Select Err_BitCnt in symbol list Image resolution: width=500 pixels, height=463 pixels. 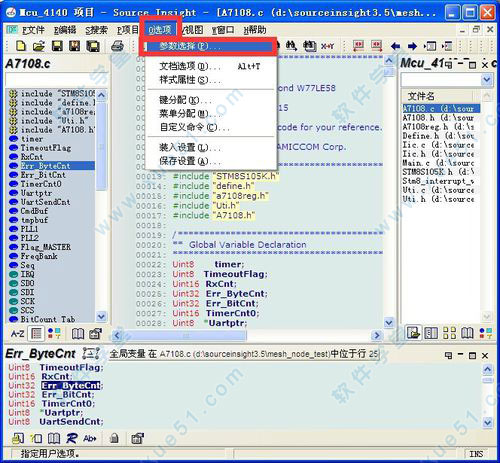(43, 175)
